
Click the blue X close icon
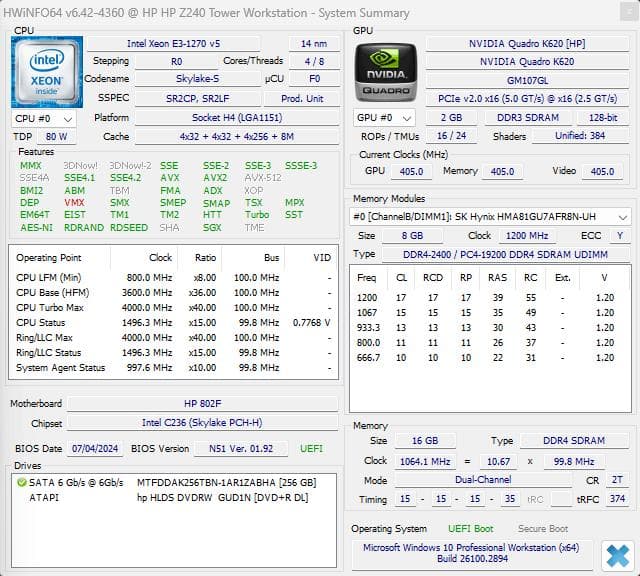pos(617,556)
